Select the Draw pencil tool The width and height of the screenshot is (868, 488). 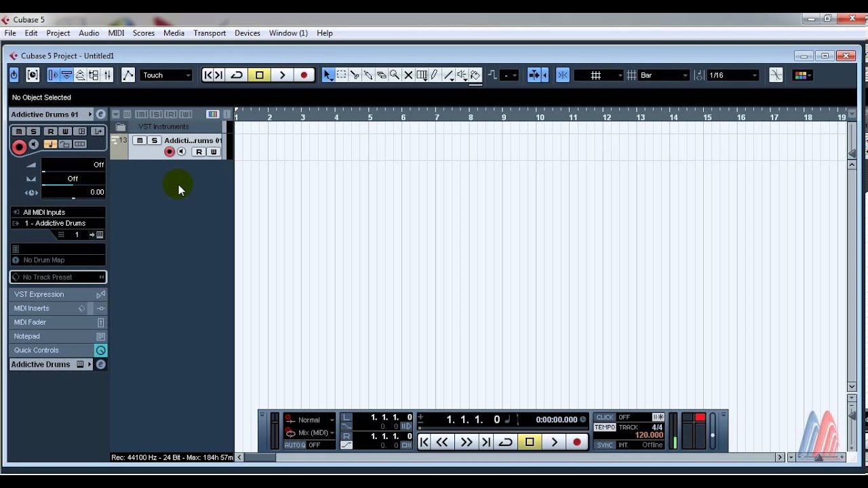435,75
